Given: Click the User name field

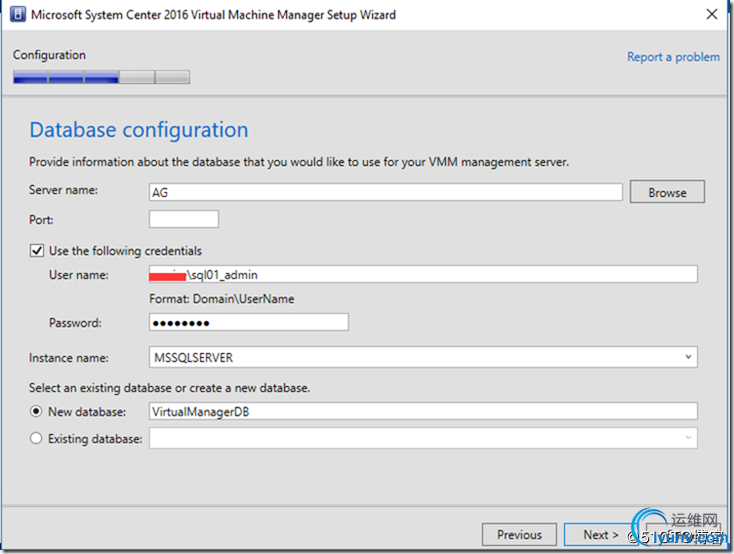Looking at the screenshot, I should 423,275.
